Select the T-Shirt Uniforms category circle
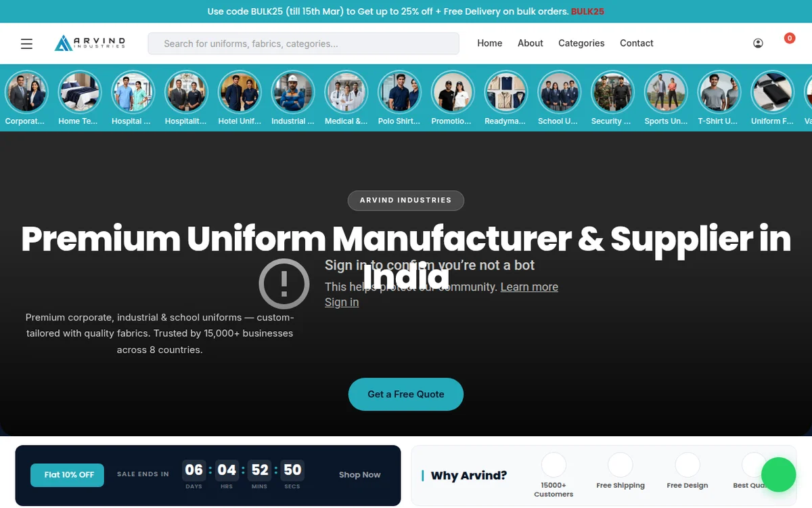Screen dimensions: 812x508 pos(719,92)
